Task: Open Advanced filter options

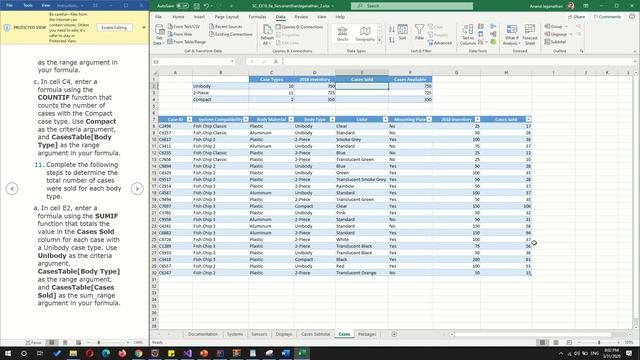Action: click(440, 42)
